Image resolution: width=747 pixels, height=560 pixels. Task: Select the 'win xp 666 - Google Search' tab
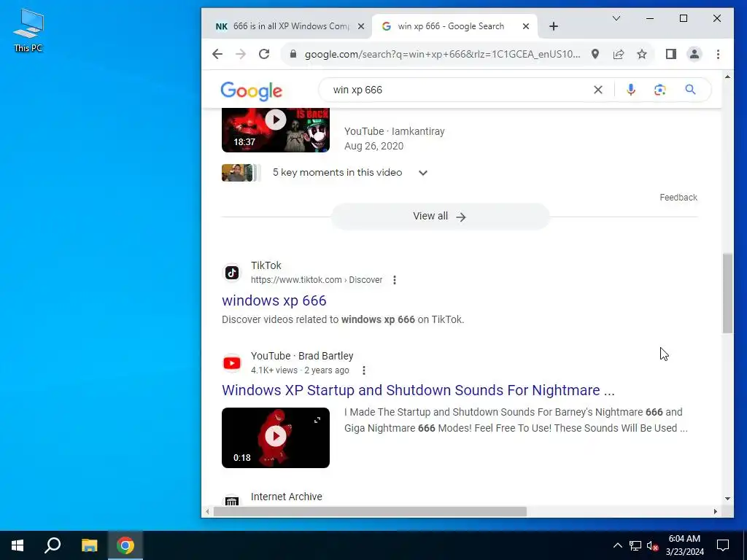(451, 26)
